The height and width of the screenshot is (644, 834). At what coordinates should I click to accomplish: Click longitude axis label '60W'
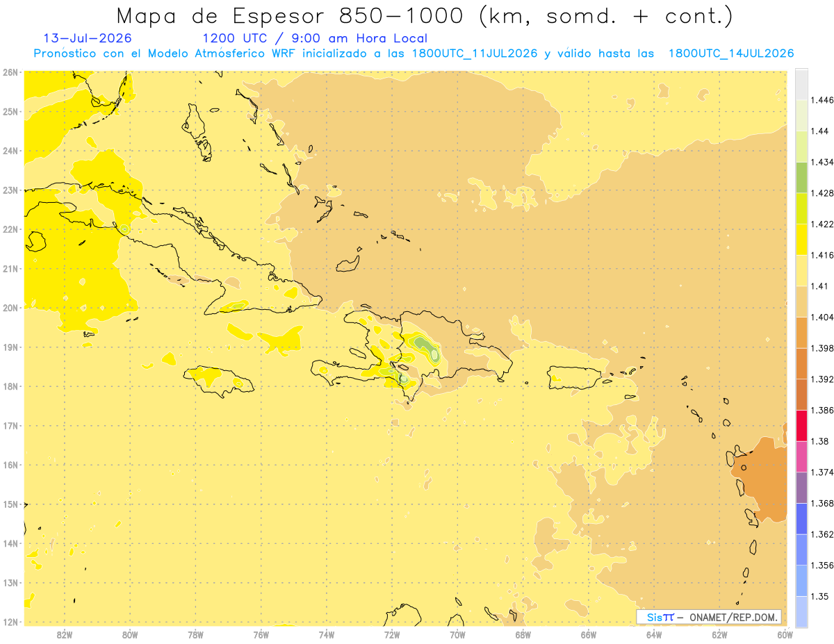[x=785, y=634]
